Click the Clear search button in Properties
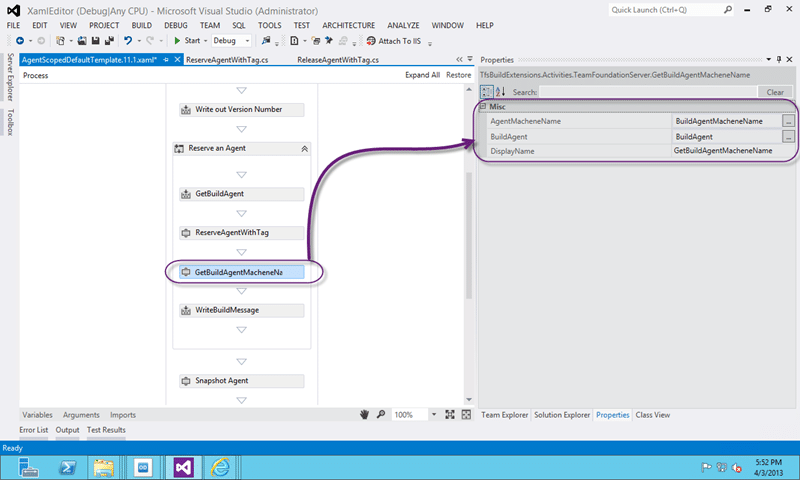 775,92
